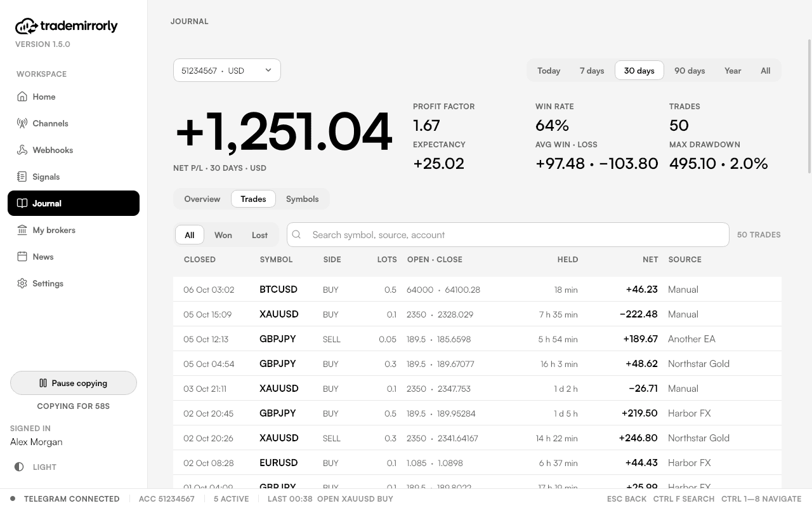Viewport: 812px width, 508px height.
Task: Click the Settings gear icon
Action: pos(22,283)
